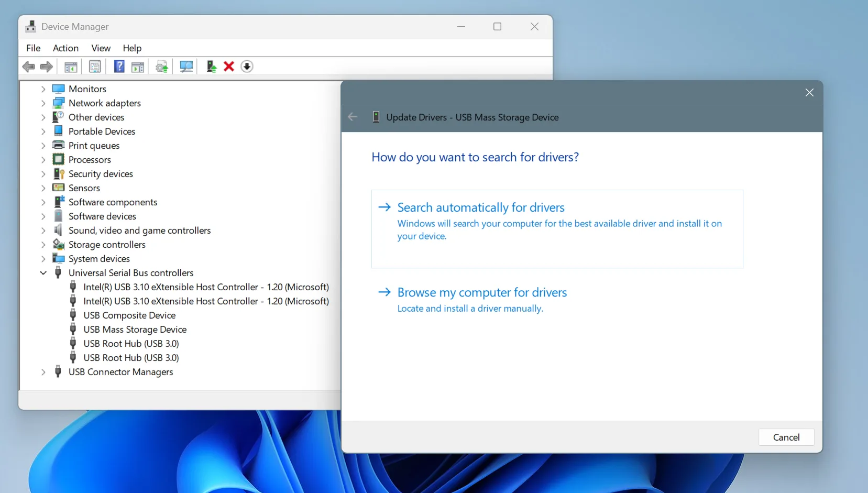Click the Software components icon
This screenshot has height=493, width=868.
coord(59,202)
